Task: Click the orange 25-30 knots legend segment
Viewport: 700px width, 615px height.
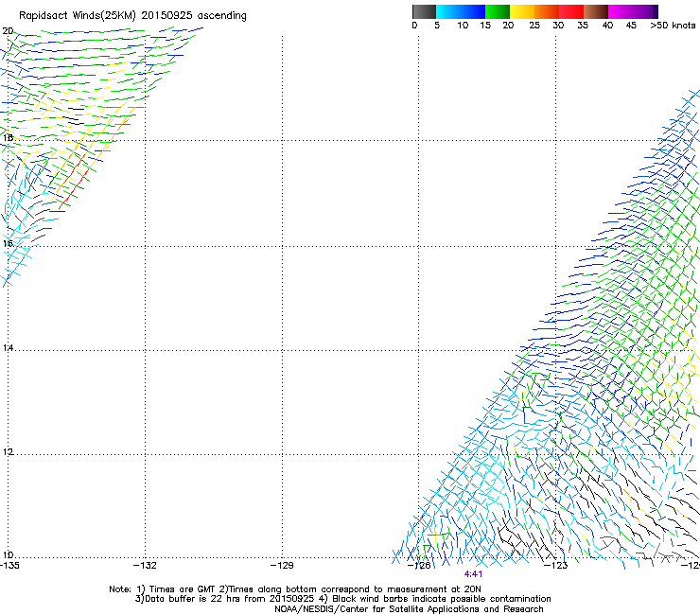Action: tap(547, 11)
